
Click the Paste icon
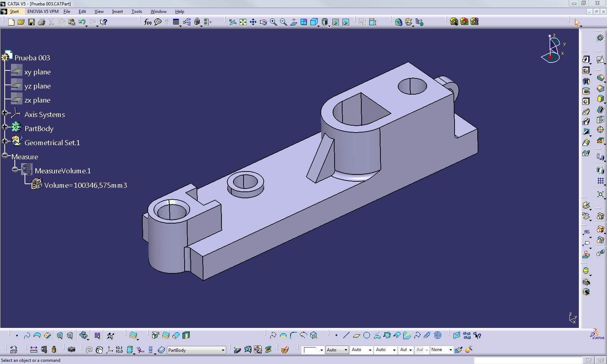pos(72,22)
